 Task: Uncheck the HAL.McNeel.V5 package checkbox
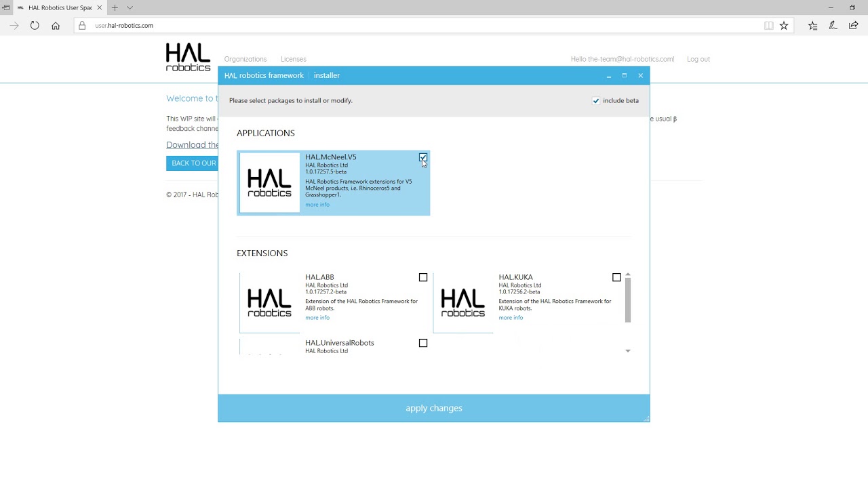[423, 158]
